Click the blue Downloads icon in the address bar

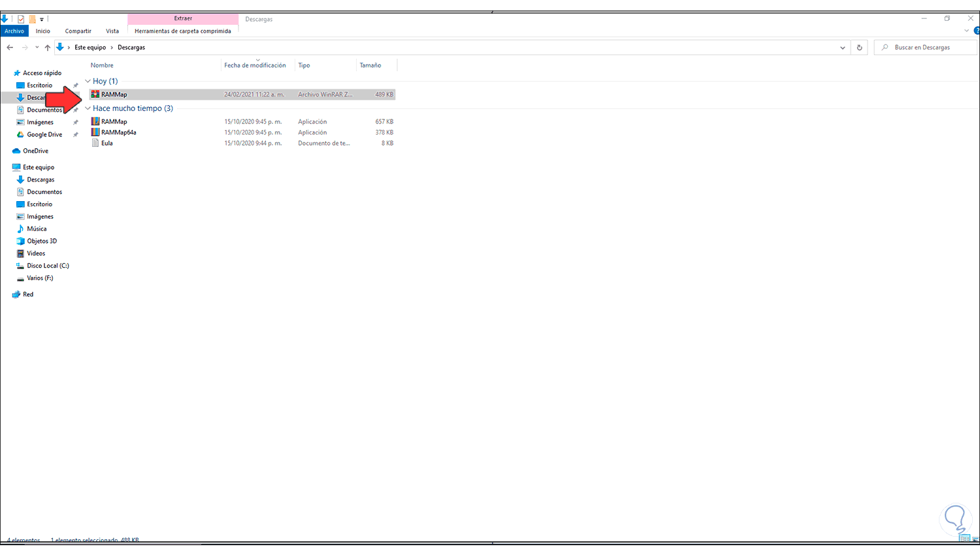pos(60,47)
